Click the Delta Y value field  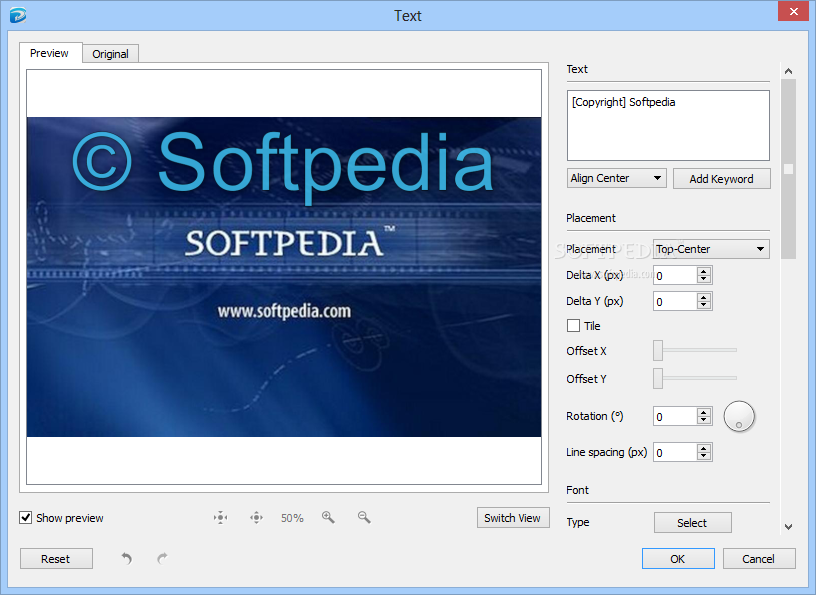coord(675,301)
